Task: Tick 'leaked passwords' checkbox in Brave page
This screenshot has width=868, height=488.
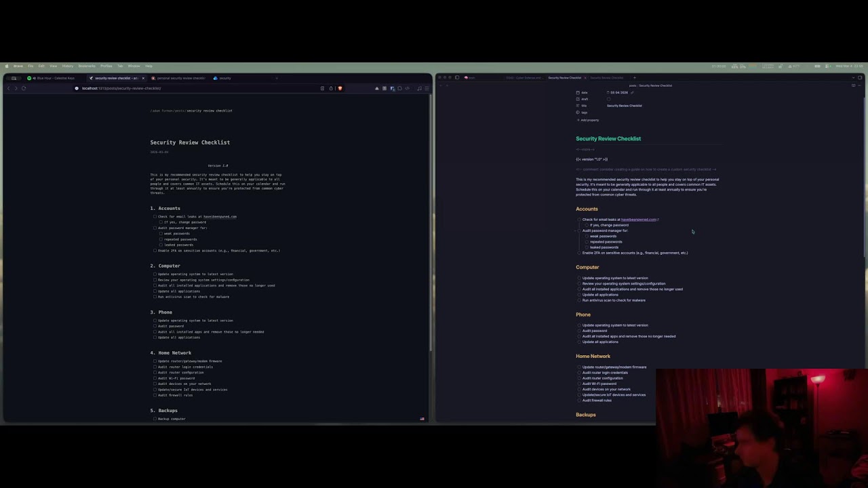Action: click(161, 245)
